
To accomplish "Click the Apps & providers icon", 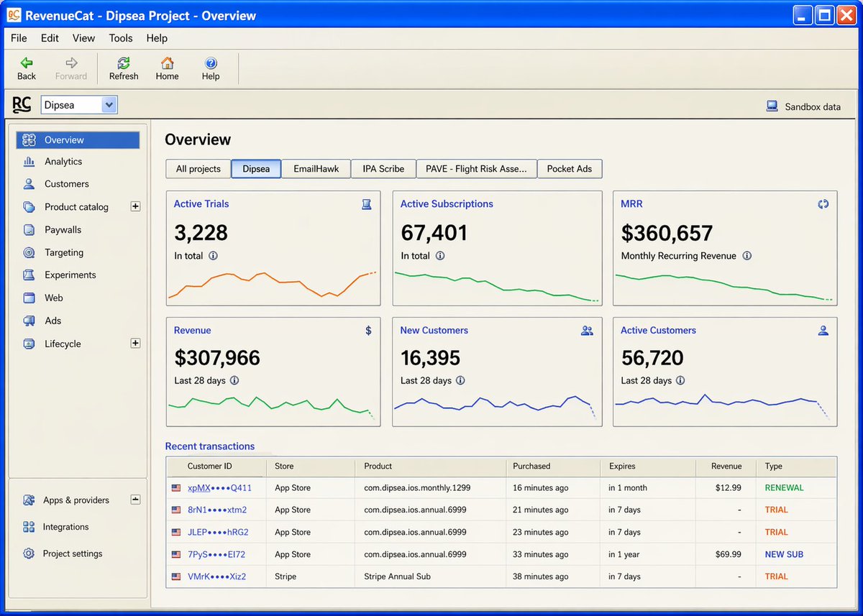I will (29, 500).
